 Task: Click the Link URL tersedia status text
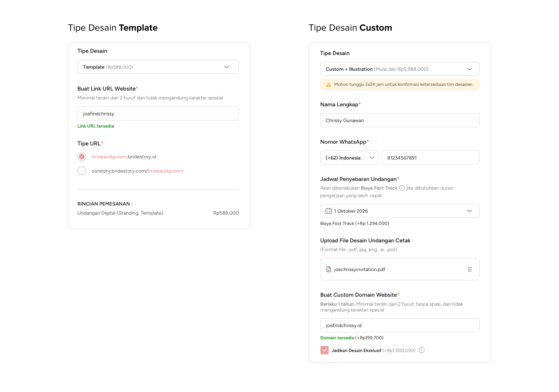click(x=95, y=126)
